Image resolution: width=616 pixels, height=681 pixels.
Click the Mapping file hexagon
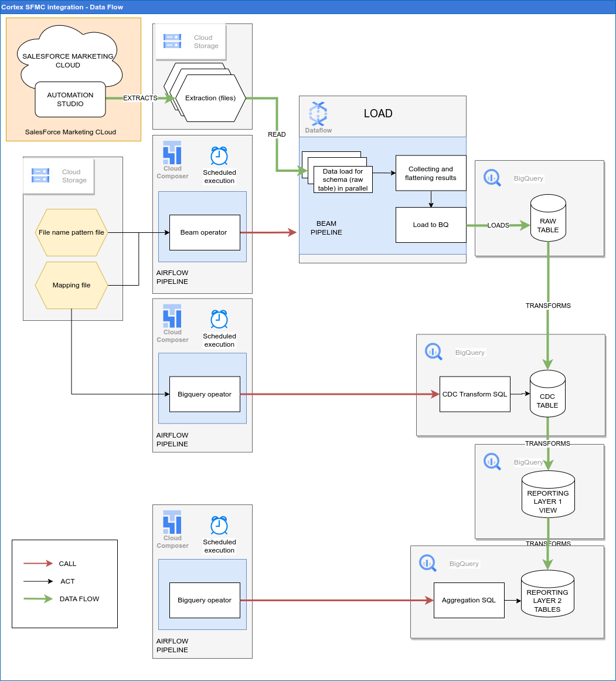71,286
